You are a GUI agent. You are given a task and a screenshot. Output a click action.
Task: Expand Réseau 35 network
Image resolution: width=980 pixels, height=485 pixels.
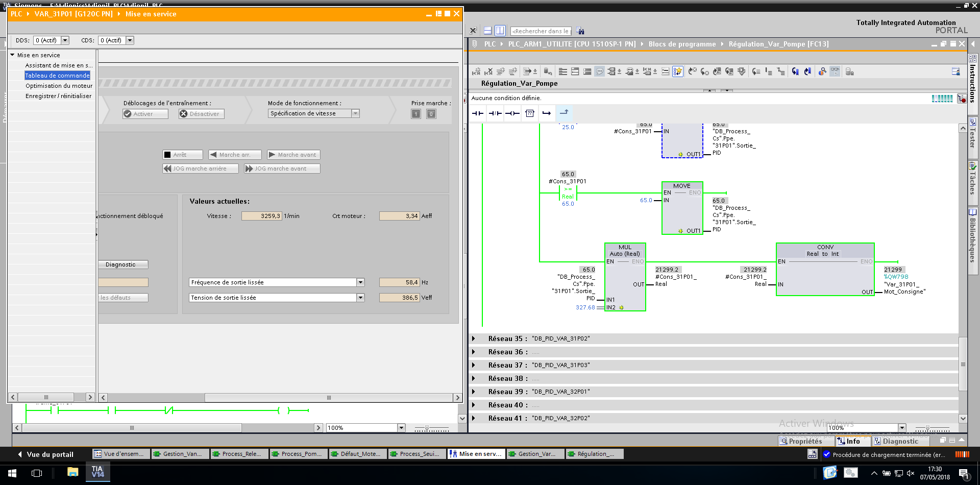tap(474, 338)
